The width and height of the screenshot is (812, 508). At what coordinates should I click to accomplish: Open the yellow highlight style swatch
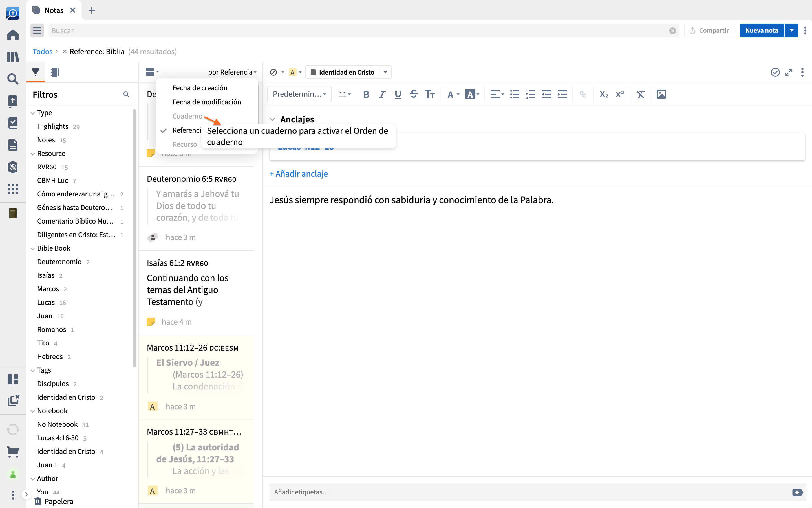pyautogui.click(x=293, y=72)
